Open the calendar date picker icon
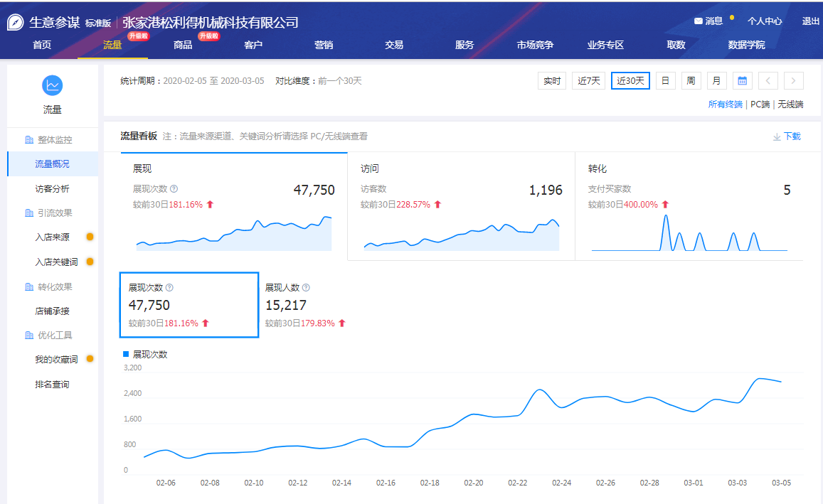This screenshot has height=504, width=823. click(x=742, y=81)
